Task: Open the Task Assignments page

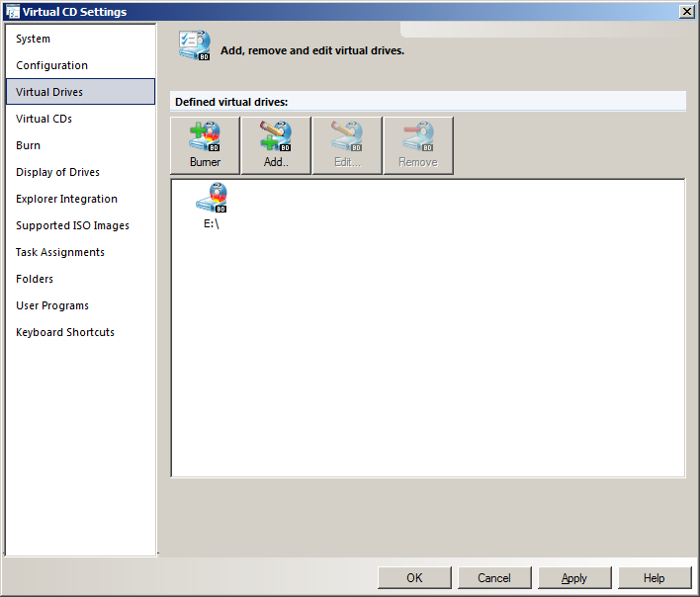Action: point(81,253)
